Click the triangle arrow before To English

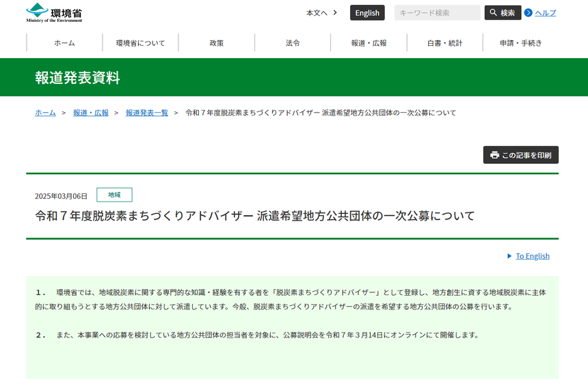pyautogui.click(x=509, y=256)
